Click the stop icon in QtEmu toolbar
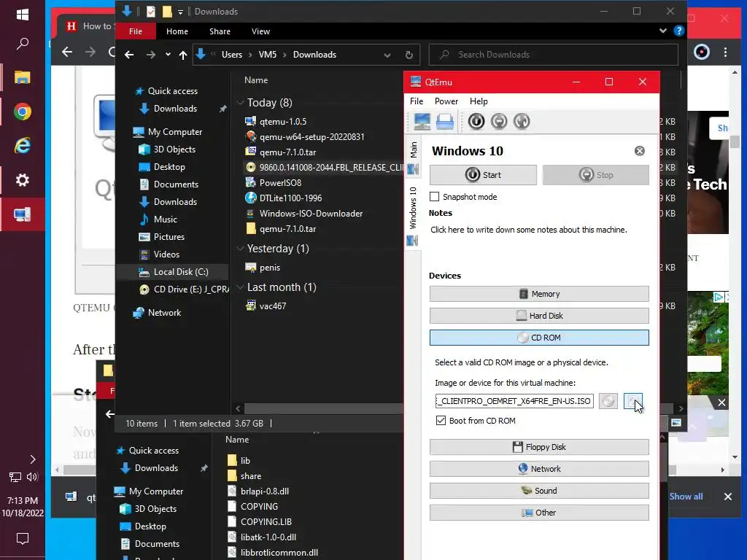Viewport: 747px width, 560px height. (x=499, y=122)
